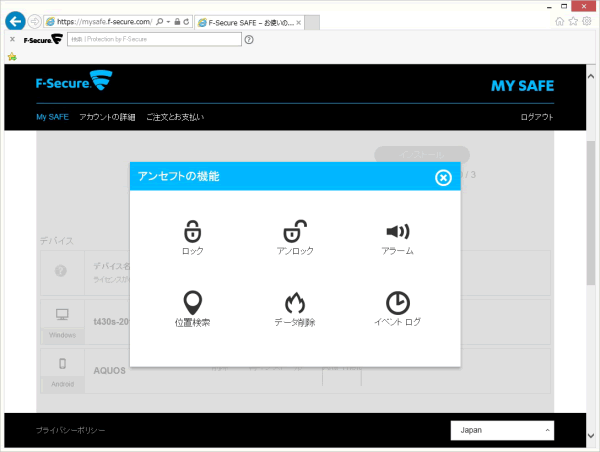Image resolution: width=600 pixels, height=452 pixels.
Task: Click the refresh icon in address bar
Action: 186,22
